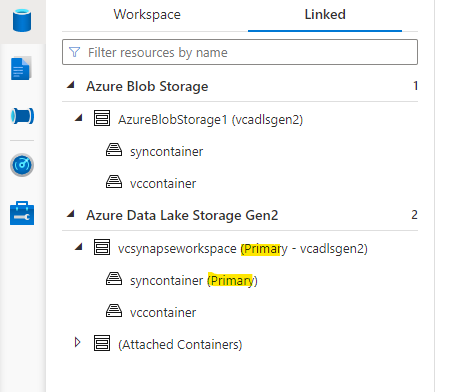Image resolution: width=453 pixels, height=392 pixels.
Task: Click container icon beside syncontainer (Primary)
Action: [x=114, y=279]
